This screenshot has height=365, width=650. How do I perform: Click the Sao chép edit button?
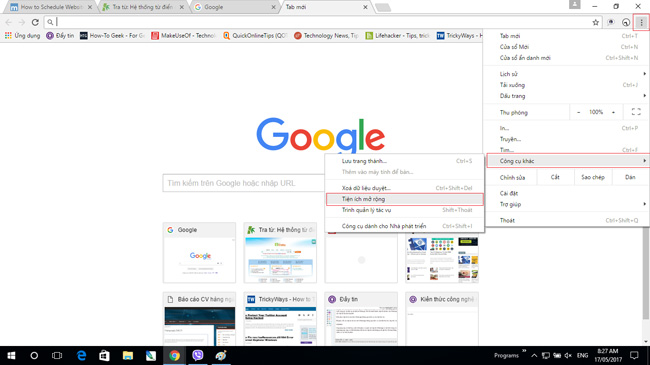click(x=593, y=177)
